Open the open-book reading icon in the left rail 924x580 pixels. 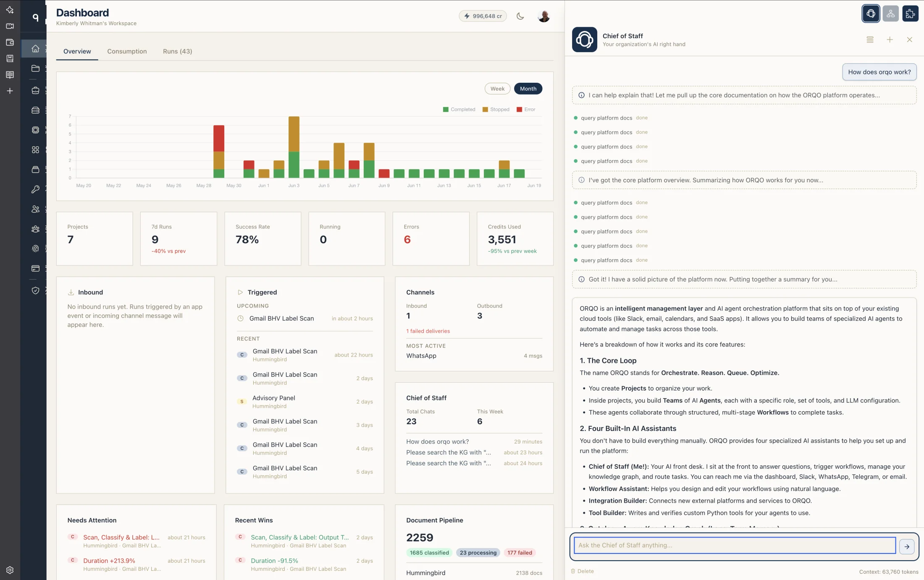coord(10,75)
